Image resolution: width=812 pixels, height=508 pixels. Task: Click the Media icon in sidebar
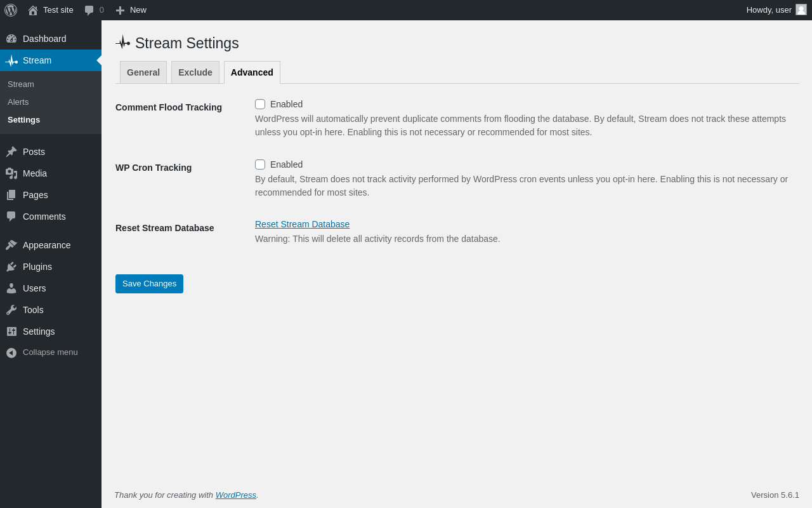pos(11,173)
